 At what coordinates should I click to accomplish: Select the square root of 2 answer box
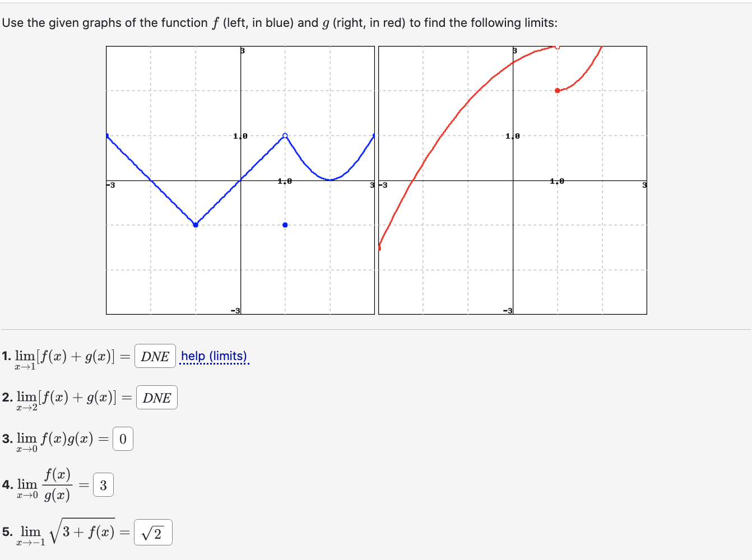152,531
